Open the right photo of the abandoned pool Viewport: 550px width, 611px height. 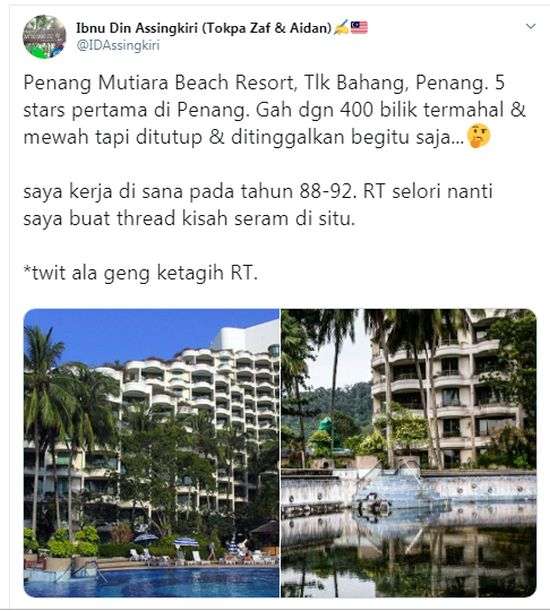click(x=409, y=453)
